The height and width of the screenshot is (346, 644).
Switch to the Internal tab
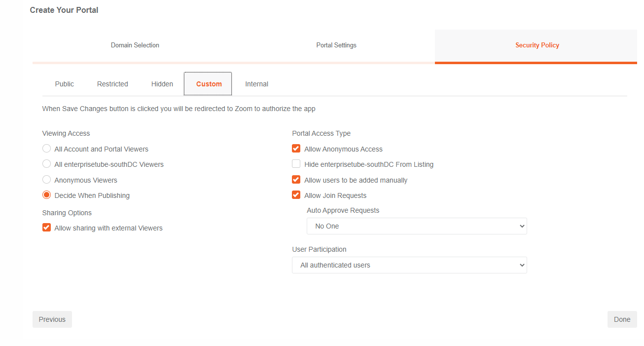click(256, 84)
